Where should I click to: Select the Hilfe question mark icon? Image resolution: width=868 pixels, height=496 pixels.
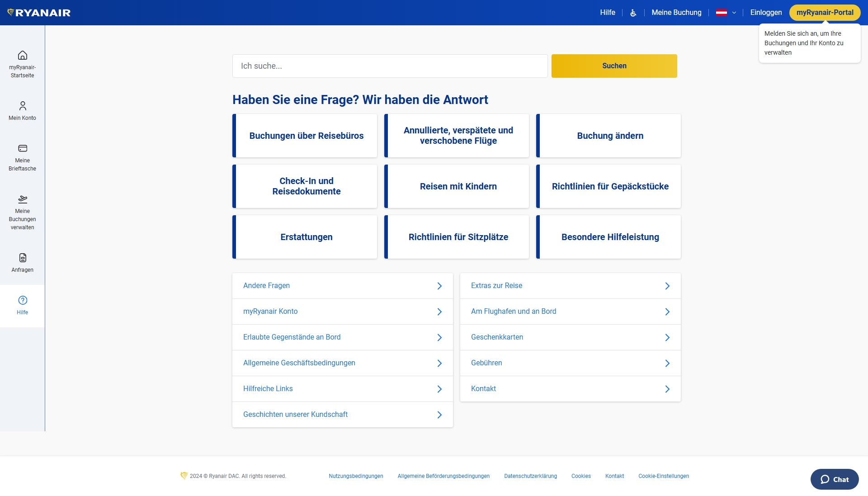coord(23,300)
